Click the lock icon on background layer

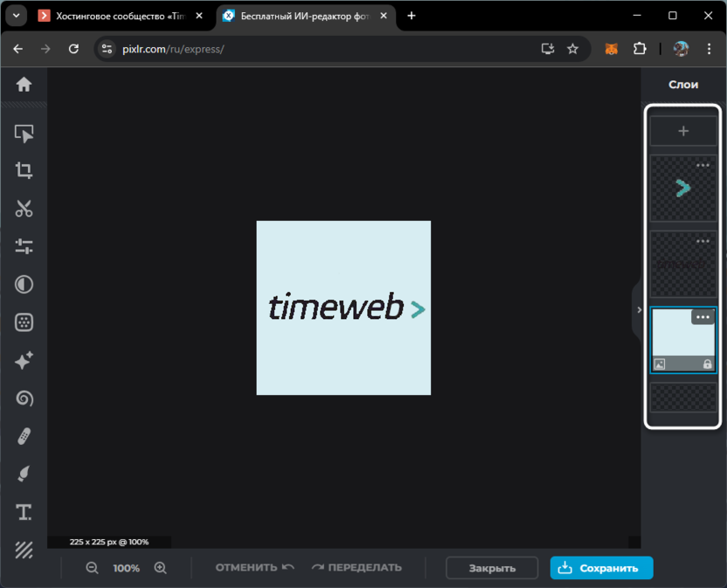coord(707,364)
